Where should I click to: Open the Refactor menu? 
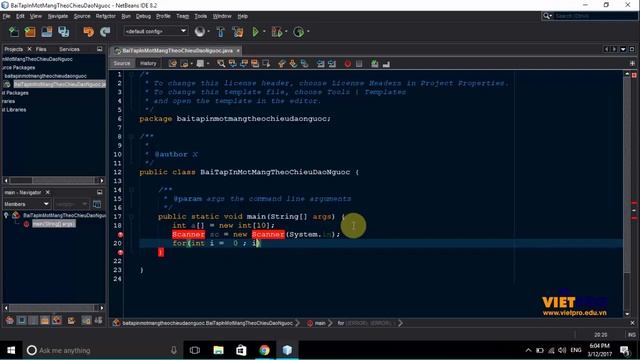[106, 16]
